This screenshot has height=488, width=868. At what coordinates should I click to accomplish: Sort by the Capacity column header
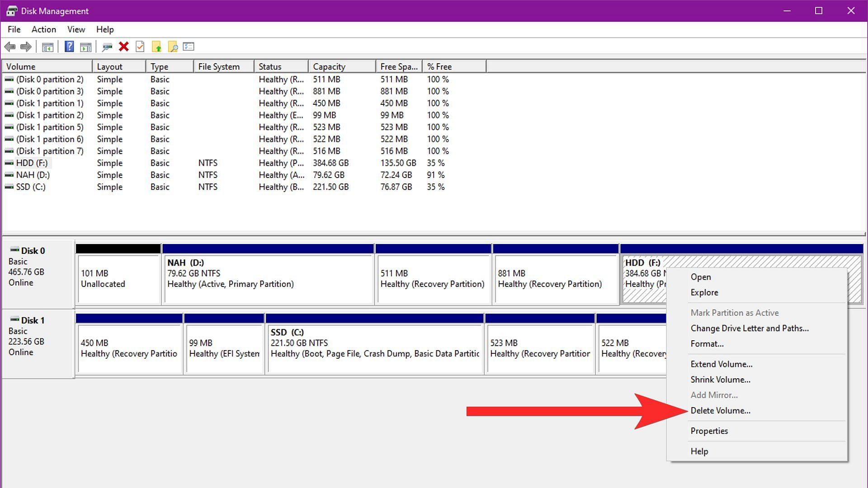(x=342, y=66)
